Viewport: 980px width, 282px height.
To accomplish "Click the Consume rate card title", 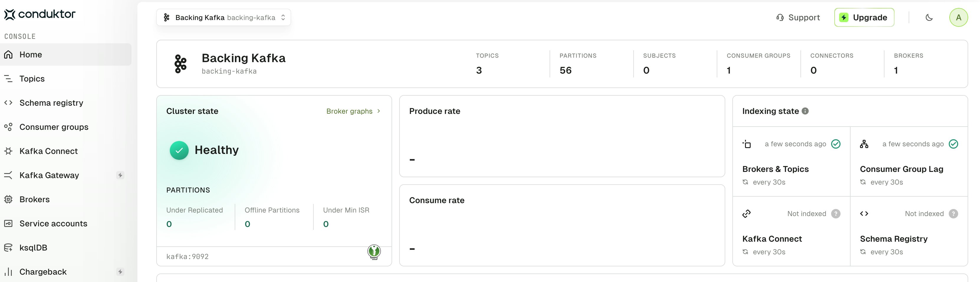I will 437,200.
